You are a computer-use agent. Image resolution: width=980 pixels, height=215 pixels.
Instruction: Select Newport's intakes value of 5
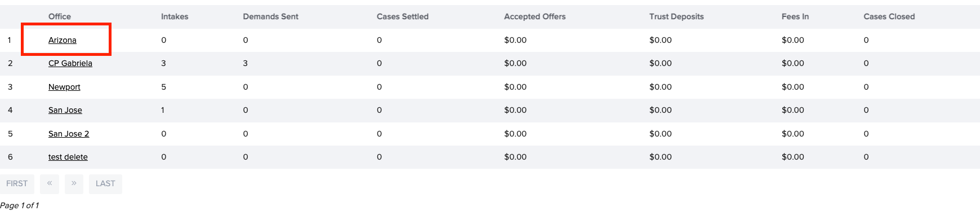coord(164,87)
